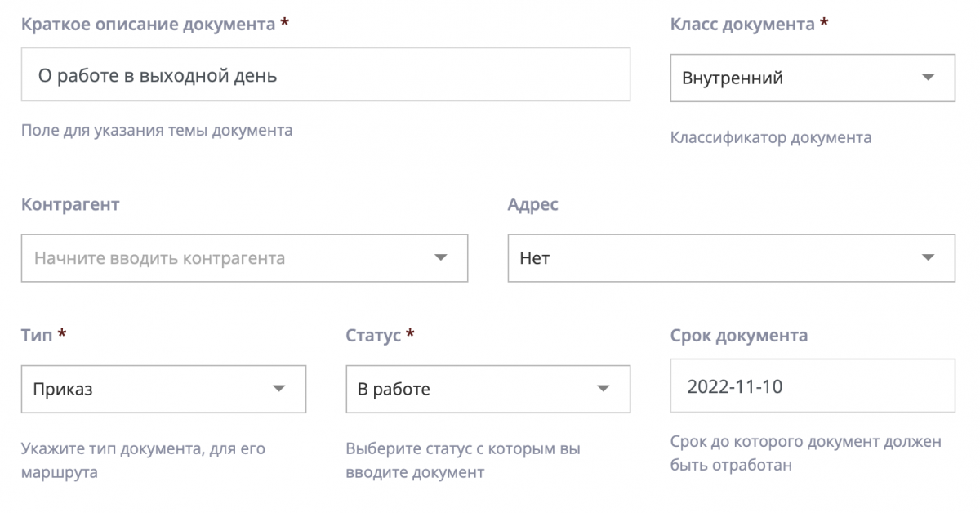
Task: Click the 'Адрес' field label
Action: [x=532, y=204]
